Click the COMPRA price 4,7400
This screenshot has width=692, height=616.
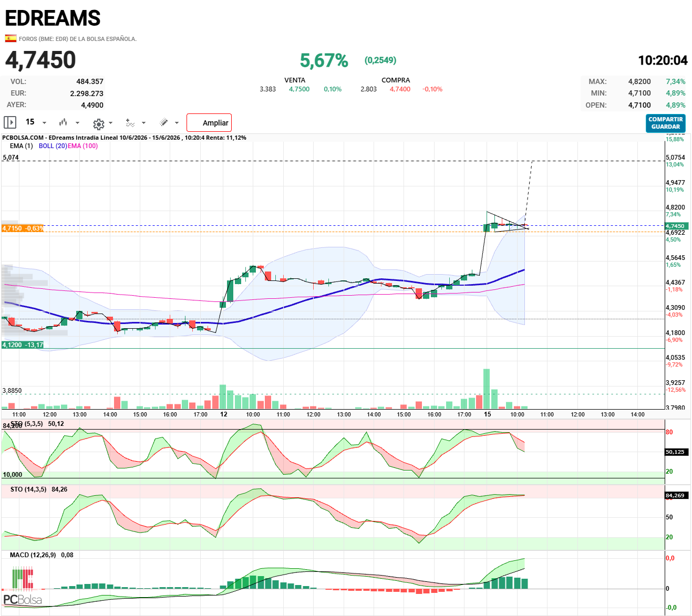pyautogui.click(x=400, y=89)
